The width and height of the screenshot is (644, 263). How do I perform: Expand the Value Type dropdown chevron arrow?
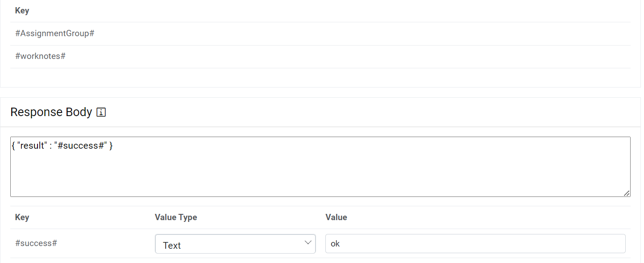(307, 242)
